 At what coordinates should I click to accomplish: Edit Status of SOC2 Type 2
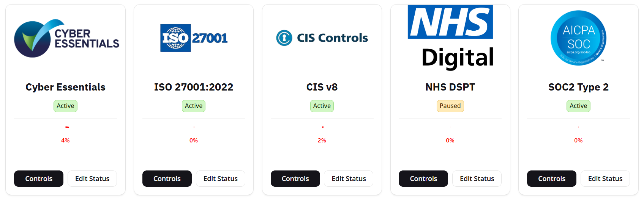click(x=605, y=179)
